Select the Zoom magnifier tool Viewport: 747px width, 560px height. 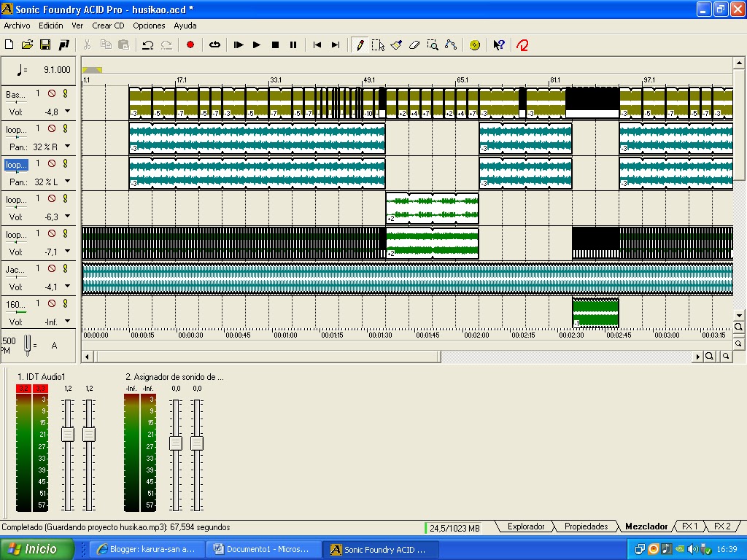433,44
